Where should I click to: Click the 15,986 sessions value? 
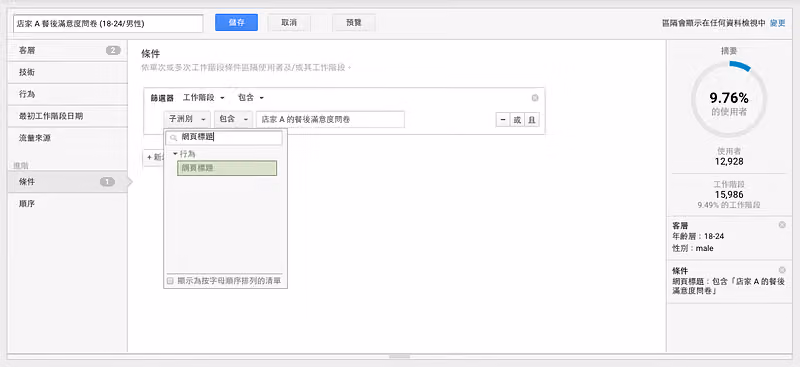click(x=729, y=194)
